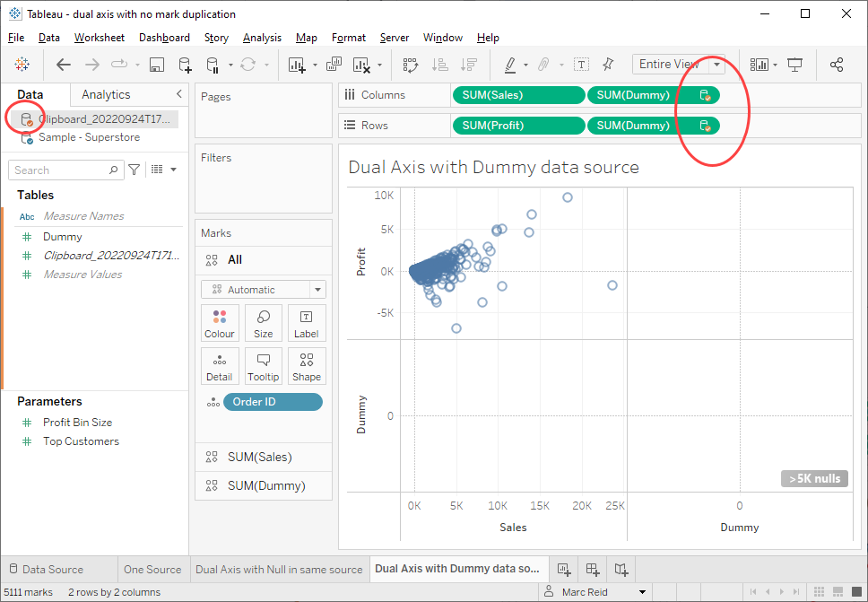Click the New Data Source icon

click(185, 65)
